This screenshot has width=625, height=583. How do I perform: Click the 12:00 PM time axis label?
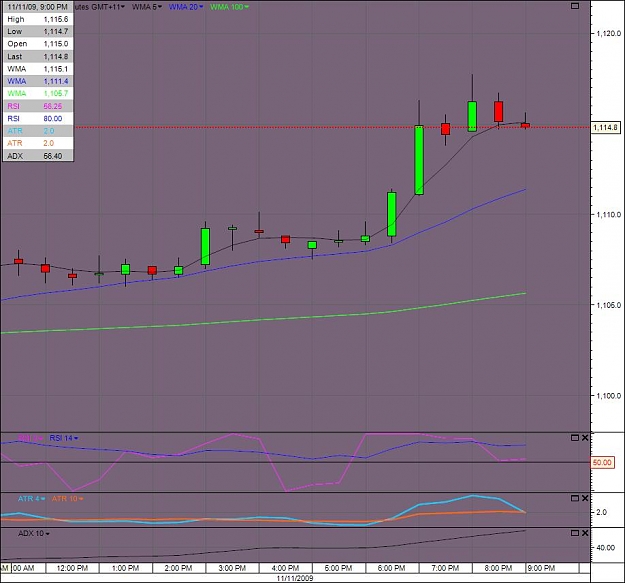(72, 568)
